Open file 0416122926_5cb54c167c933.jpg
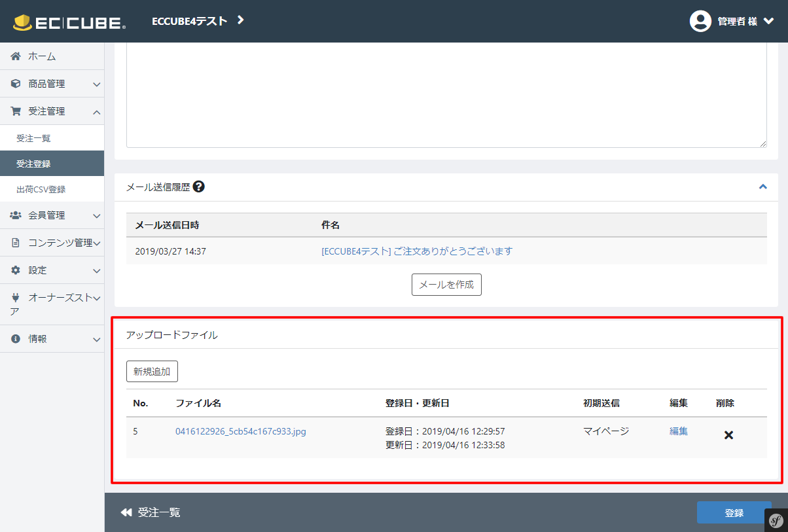This screenshot has height=532, width=788. point(241,432)
